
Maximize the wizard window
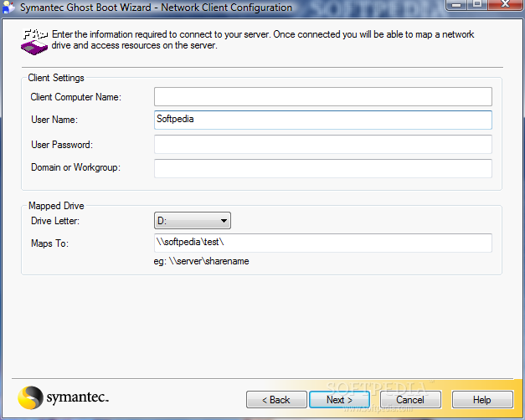click(477, 5)
